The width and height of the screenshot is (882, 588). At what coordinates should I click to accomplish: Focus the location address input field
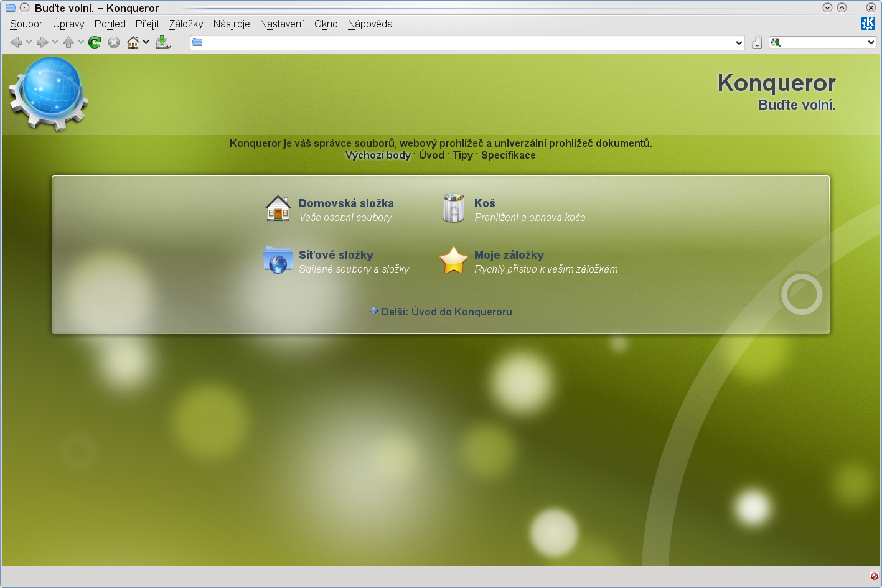point(468,42)
